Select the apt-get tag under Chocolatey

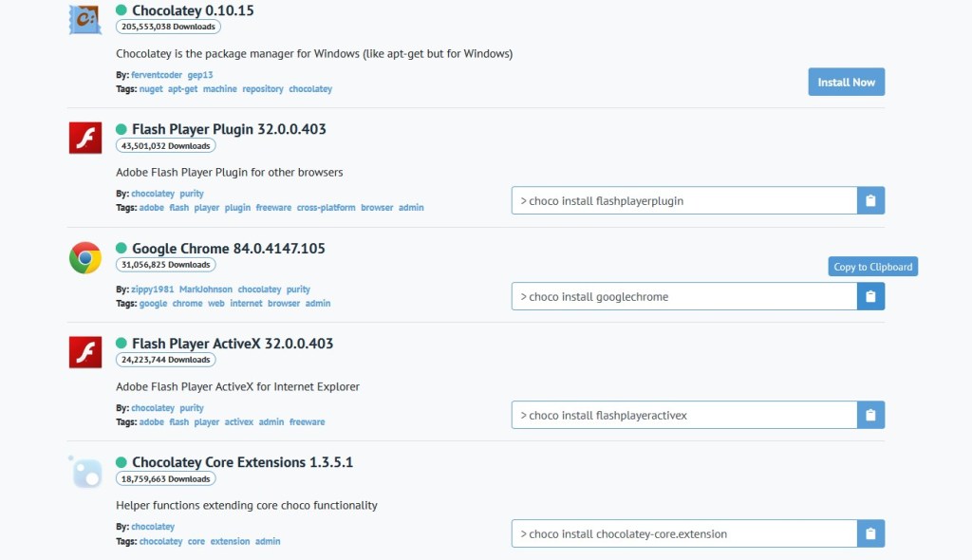[x=183, y=89]
